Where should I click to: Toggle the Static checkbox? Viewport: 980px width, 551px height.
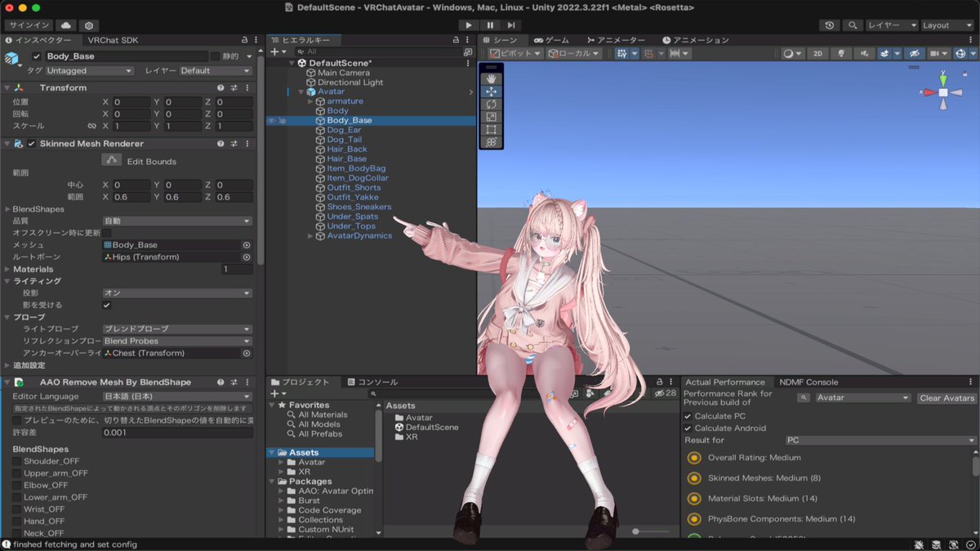(x=216, y=56)
